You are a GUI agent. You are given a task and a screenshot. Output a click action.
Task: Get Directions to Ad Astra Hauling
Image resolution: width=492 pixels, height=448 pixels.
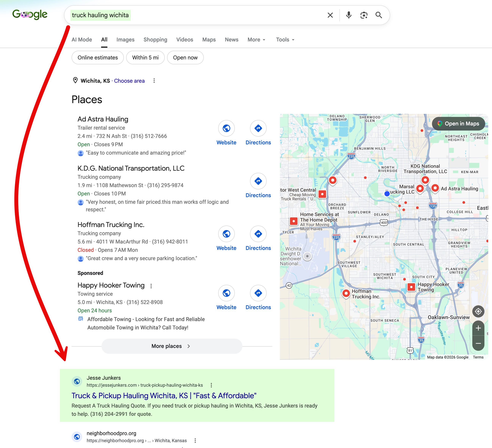click(x=258, y=128)
